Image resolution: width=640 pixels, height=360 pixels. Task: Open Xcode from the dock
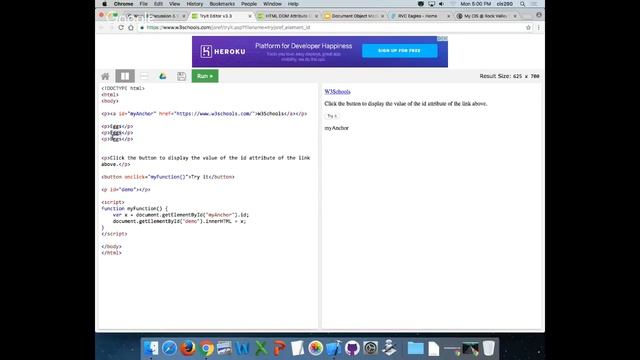(334, 348)
